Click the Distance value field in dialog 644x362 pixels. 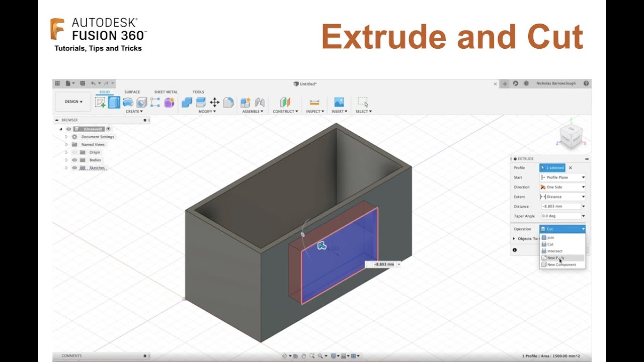pos(560,207)
